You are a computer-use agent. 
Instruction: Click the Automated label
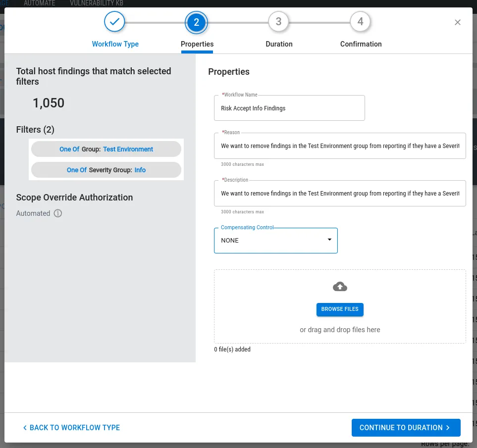click(33, 213)
